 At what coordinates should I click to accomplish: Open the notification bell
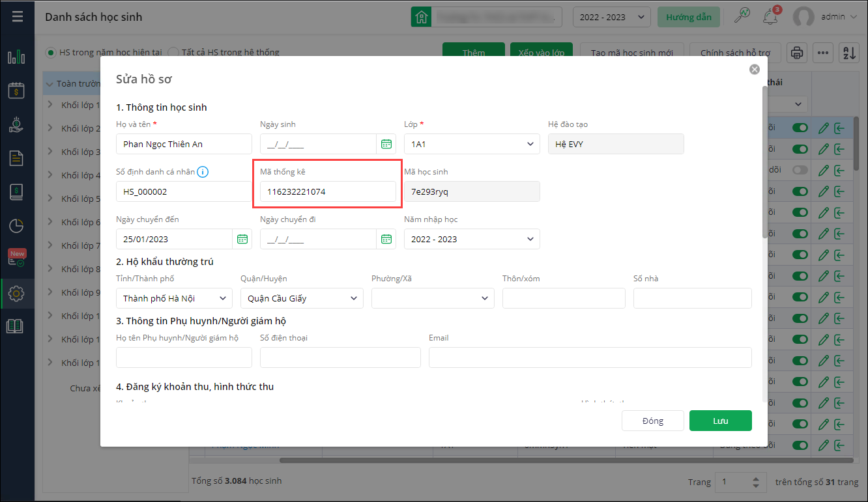(771, 17)
